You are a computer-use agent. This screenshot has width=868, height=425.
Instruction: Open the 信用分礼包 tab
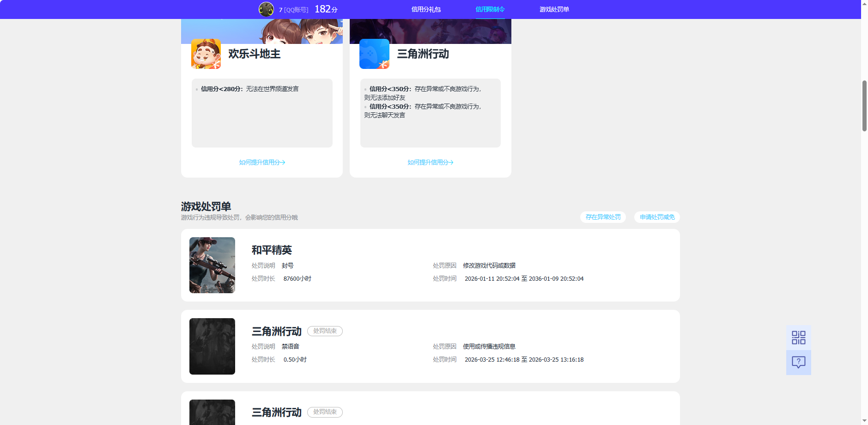[x=426, y=9]
